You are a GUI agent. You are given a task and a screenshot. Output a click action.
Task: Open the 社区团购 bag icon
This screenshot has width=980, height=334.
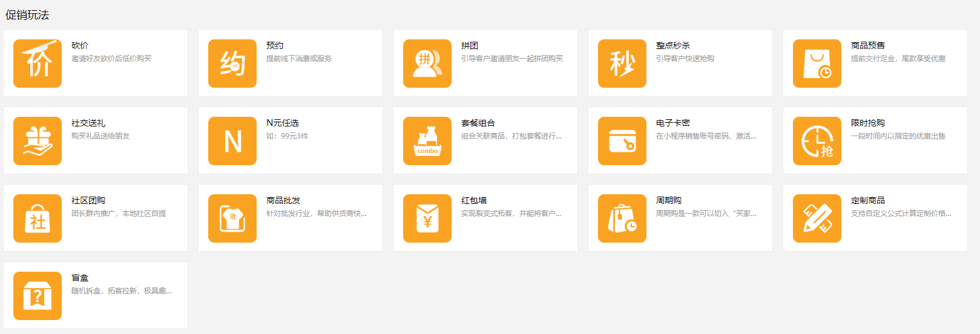[x=38, y=218]
